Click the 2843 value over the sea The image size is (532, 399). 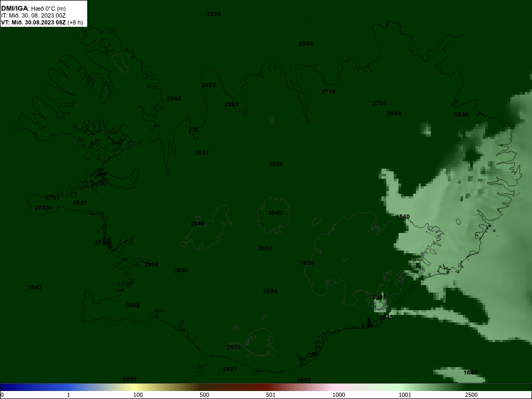tap(35, 287)
